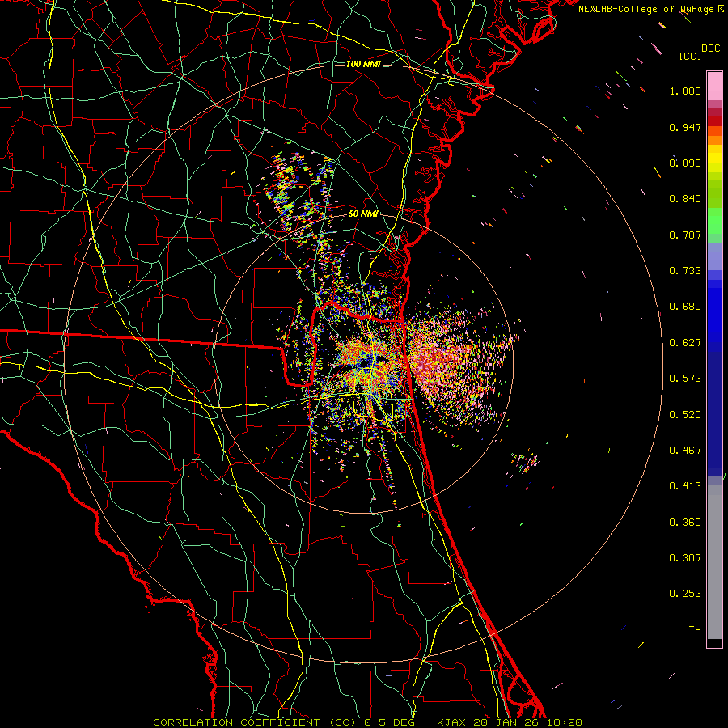This screenshot has height=728, width=728.
Task: Select the 0.947 color scale value
Action: 685,127
